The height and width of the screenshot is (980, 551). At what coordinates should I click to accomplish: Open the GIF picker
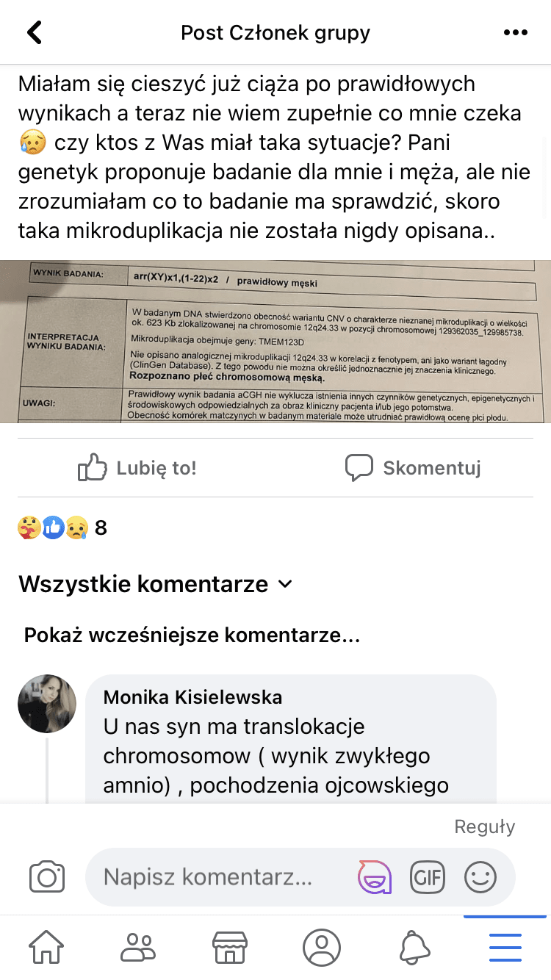428,876
